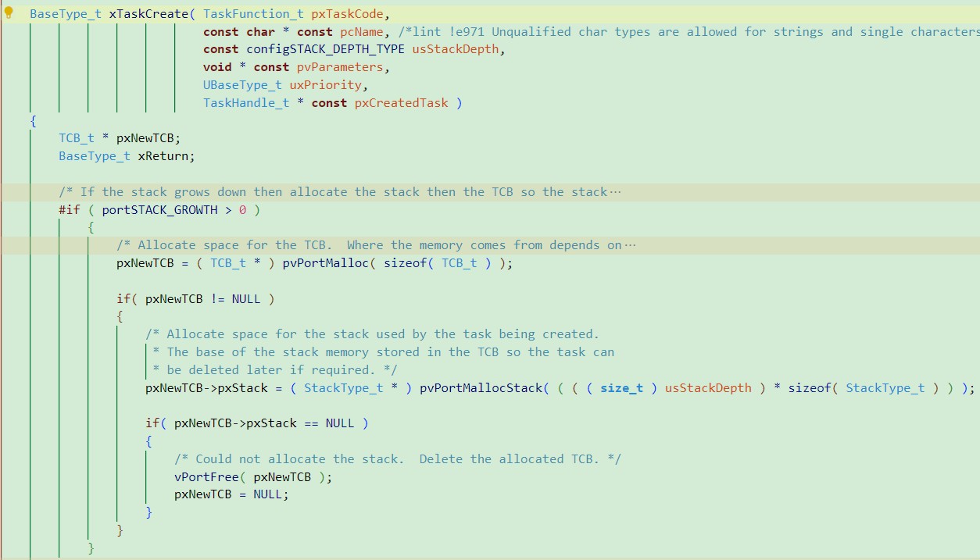Expand folded 'Allocate space for the TCB' comment ellipsis
This screenshot has height=560, width=980.
[x=630, y=245]
